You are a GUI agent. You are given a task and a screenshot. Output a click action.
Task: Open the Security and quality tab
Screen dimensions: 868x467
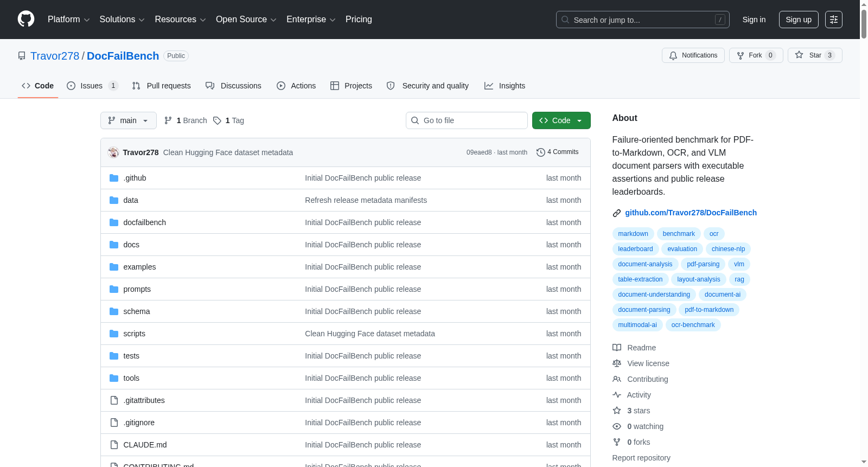[x=427, y=86]
